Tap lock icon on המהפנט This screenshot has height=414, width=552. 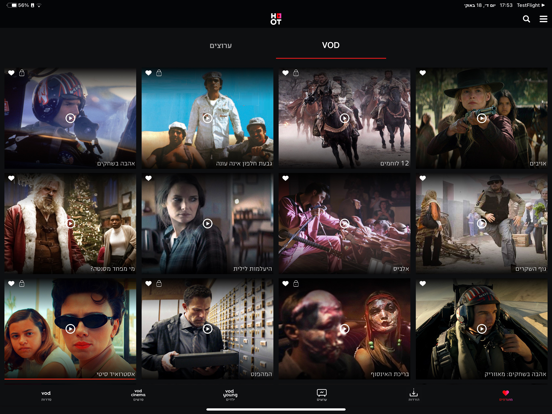pos(159,283)
